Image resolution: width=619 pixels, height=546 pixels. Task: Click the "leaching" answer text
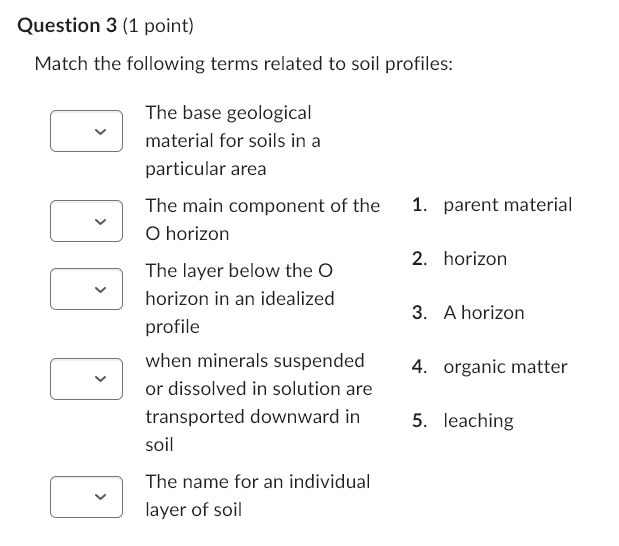click(478, 421)
